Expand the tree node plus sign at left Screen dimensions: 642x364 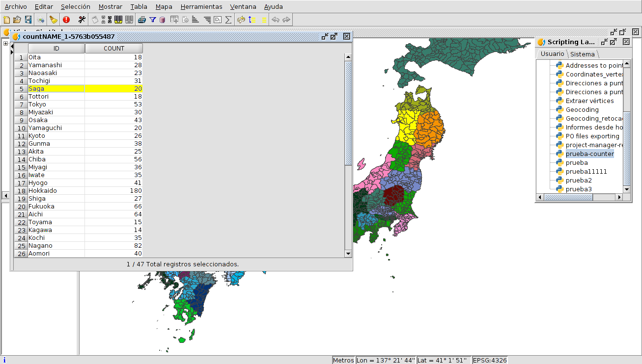click(5, 43)
